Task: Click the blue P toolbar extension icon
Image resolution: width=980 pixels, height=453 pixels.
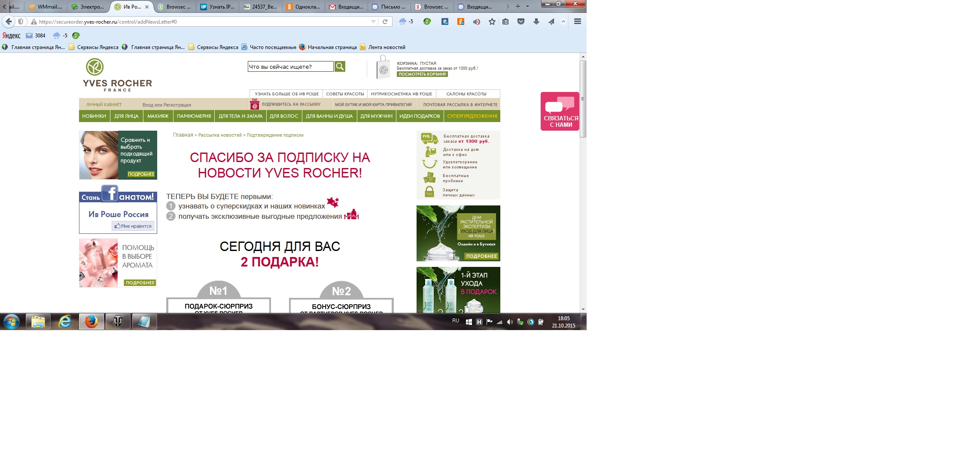Action: [445, 21]
